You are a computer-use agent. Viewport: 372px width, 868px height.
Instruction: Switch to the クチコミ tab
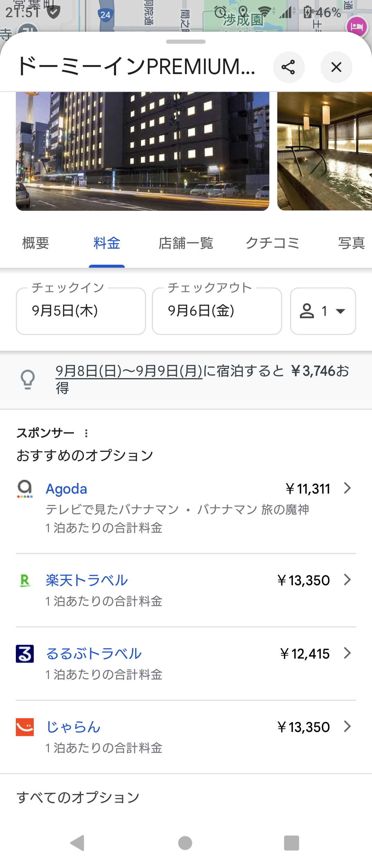[272, 243]
